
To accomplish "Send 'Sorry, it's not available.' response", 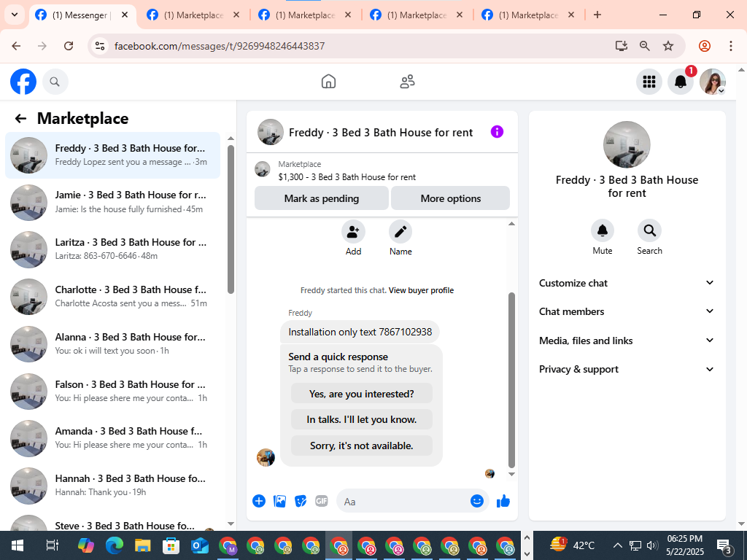I will [x=362, y=446].
